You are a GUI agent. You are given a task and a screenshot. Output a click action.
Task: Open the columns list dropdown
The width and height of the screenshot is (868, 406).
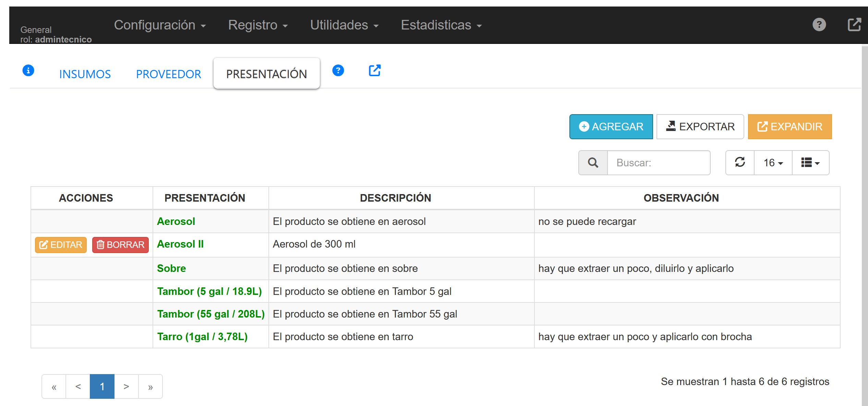(x=810, y=163)
